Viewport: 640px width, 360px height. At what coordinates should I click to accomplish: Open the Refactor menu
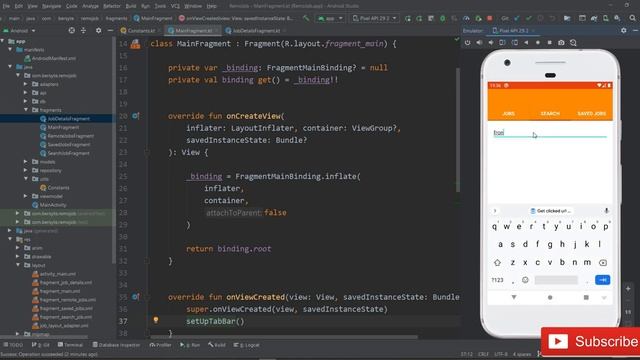(x=112, y=6)
